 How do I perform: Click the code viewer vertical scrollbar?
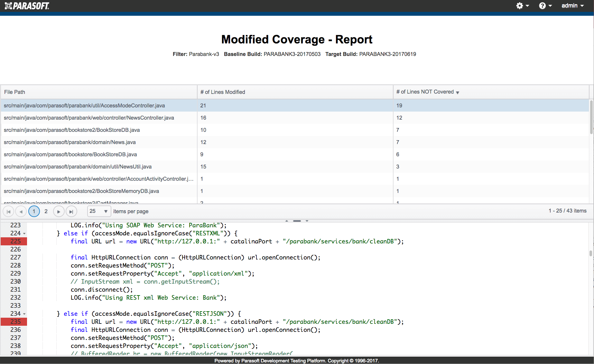[591, 253]
